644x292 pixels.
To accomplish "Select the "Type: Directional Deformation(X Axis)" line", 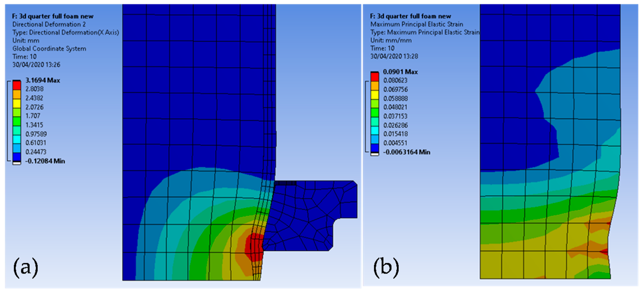I will click(x=66, y=33).
